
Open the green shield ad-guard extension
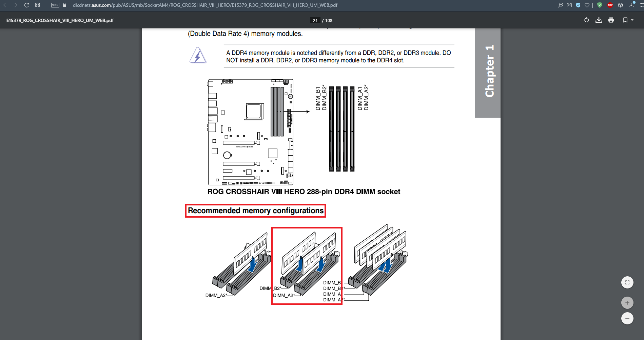tap(600, 5)
